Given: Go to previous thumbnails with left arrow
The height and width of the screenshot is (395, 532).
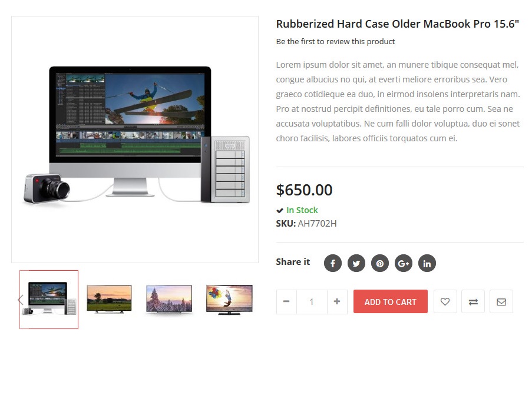Looking at the screenshot, I should point(20,300).
